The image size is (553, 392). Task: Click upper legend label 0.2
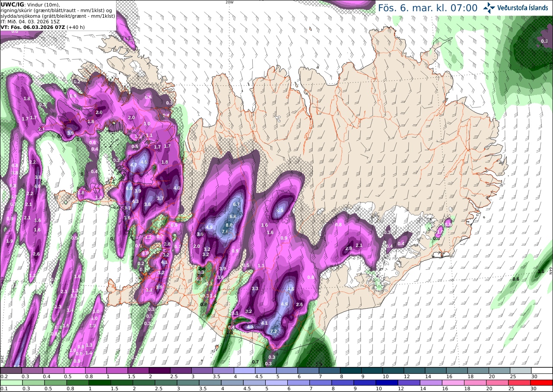[x=4, y=376]
